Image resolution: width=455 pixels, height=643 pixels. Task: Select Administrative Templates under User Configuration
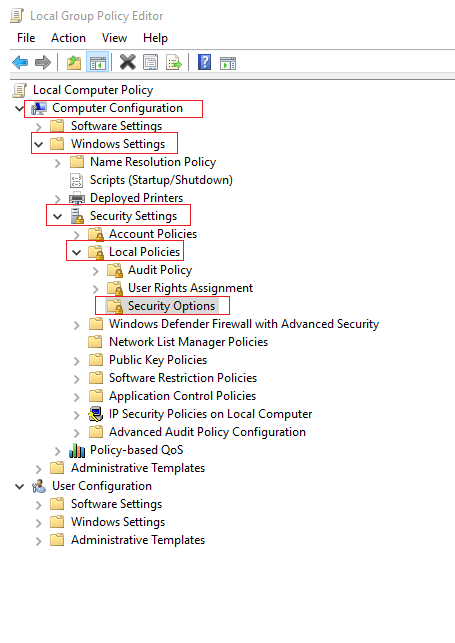click(138, 540)
